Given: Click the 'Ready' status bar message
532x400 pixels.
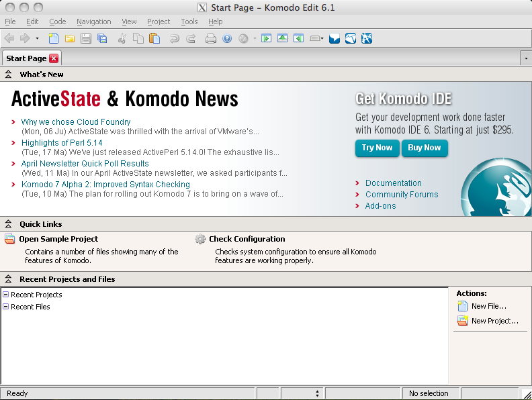Looking at the screenshot, I should (x=17, y=393).
